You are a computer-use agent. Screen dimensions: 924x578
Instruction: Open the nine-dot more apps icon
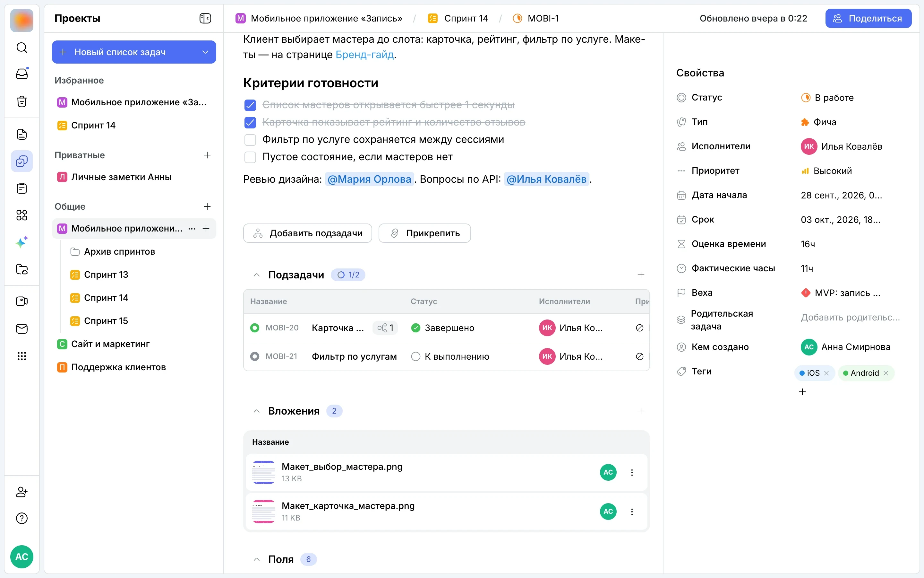tap(22, 356)
